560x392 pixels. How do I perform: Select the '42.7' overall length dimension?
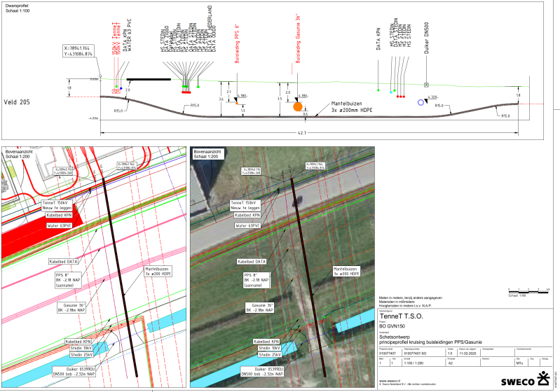(301, 133)
